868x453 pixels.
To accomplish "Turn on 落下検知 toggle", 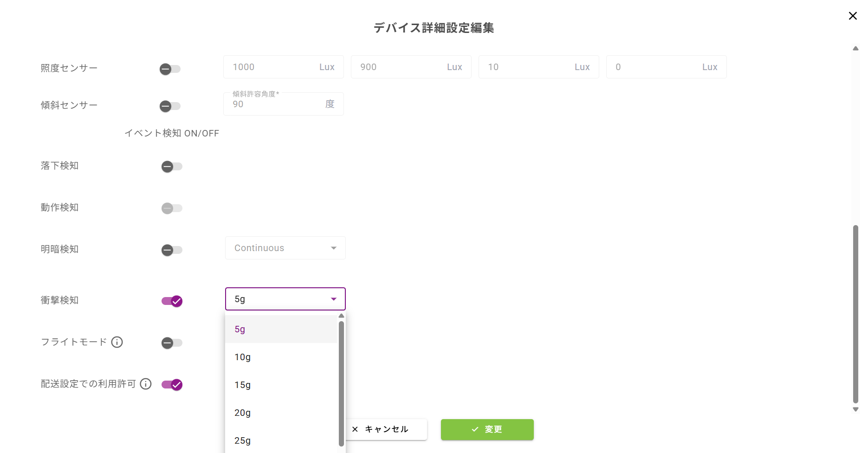I will [172, 167].
